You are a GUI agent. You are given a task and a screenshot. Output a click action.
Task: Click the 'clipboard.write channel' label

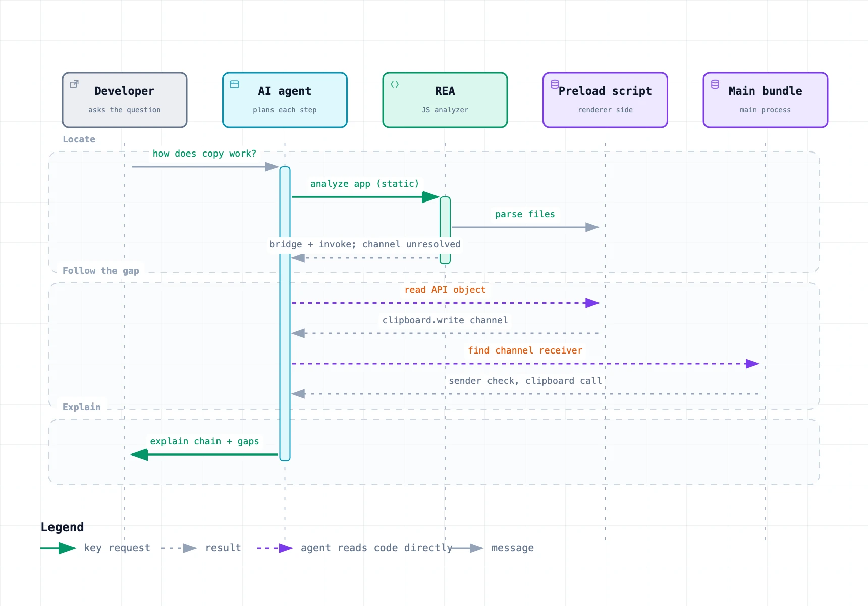point(445,320)
